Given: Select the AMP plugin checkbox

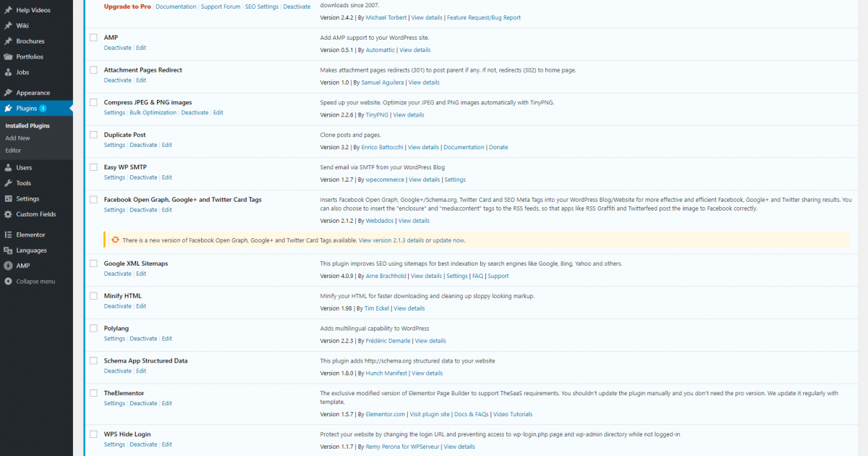Looking at the screenshot, I should 93,38.
